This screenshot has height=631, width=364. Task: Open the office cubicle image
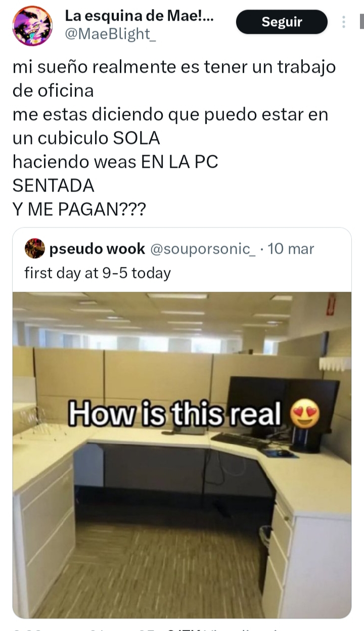[x=182, y=455]
